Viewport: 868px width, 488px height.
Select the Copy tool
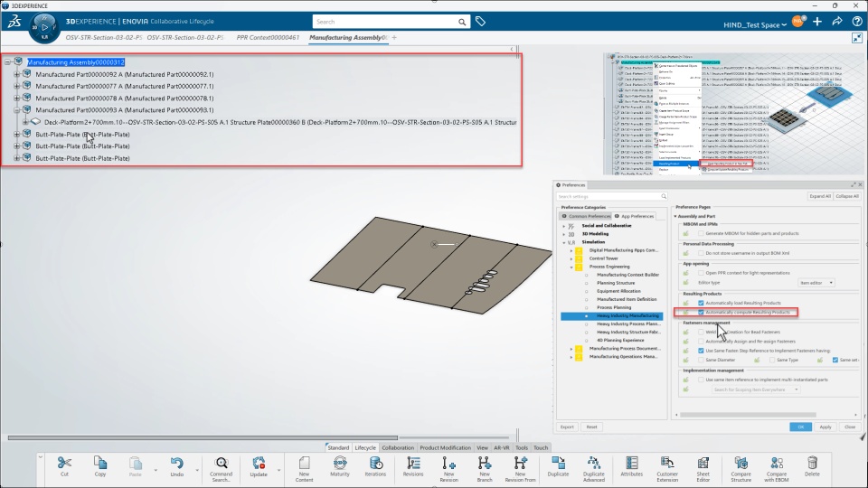pos(100,466)
